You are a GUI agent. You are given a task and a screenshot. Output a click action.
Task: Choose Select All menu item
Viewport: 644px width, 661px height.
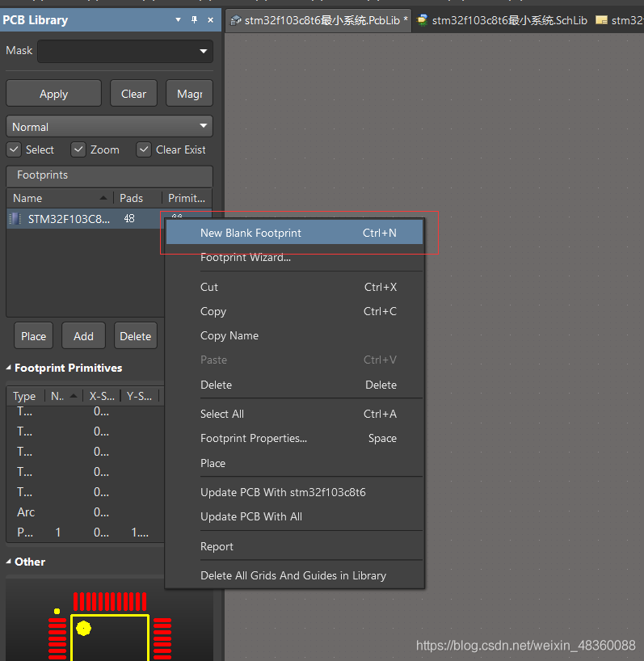(294, 414)
